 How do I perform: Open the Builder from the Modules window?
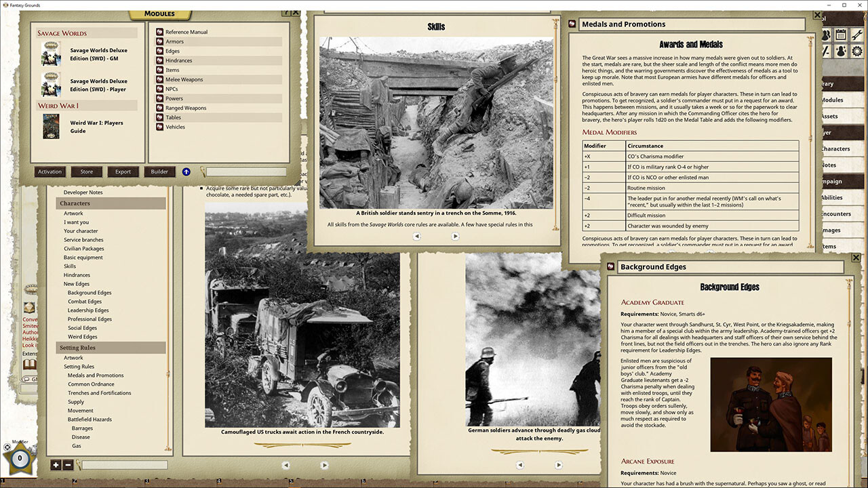[159, 171]
